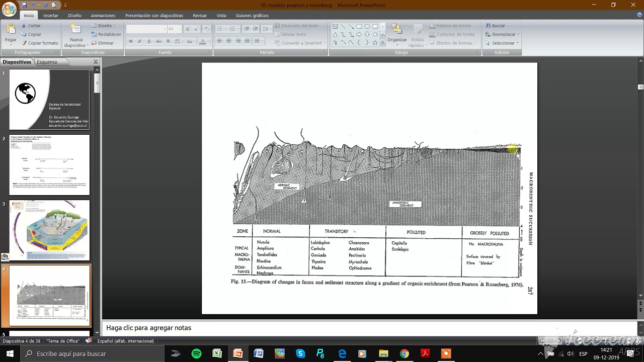Select the Cortar scissors tool
The width and height of the screenshot is (644, 362).
[x=24, y=26]
